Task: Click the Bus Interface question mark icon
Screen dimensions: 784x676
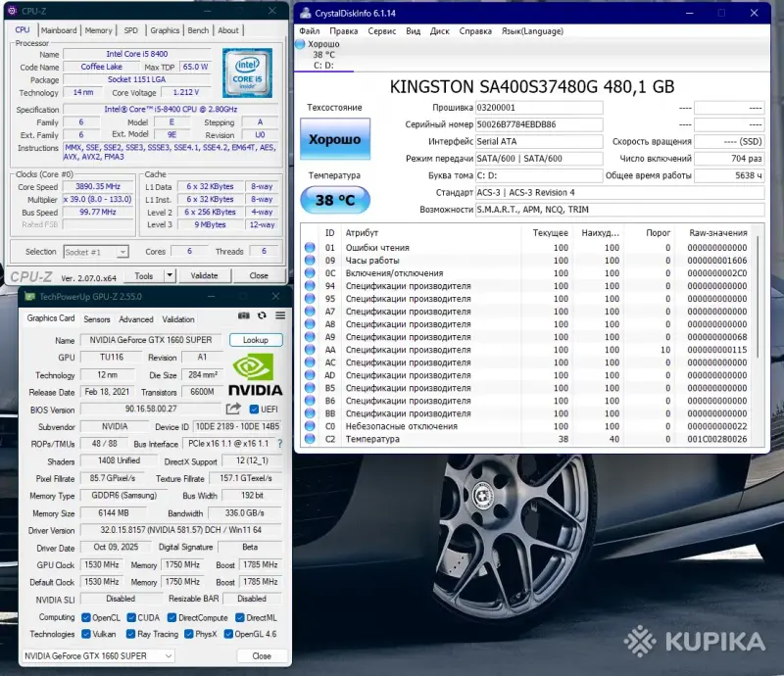Action: click(x=280, y=444)
